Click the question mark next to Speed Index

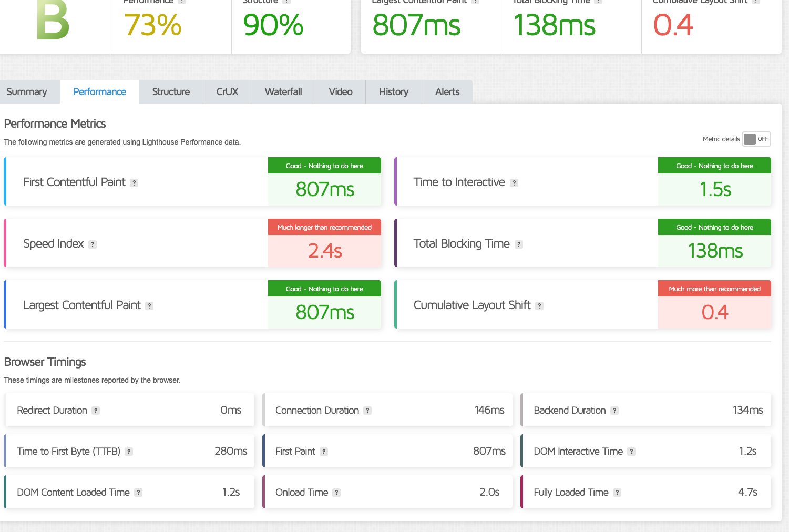click(x=93, y=244)
